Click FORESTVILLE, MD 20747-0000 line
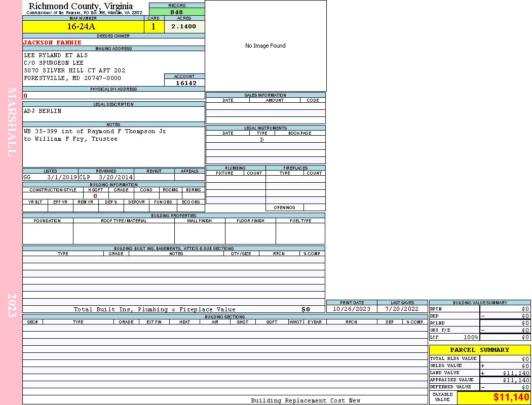 pos(72,78)
